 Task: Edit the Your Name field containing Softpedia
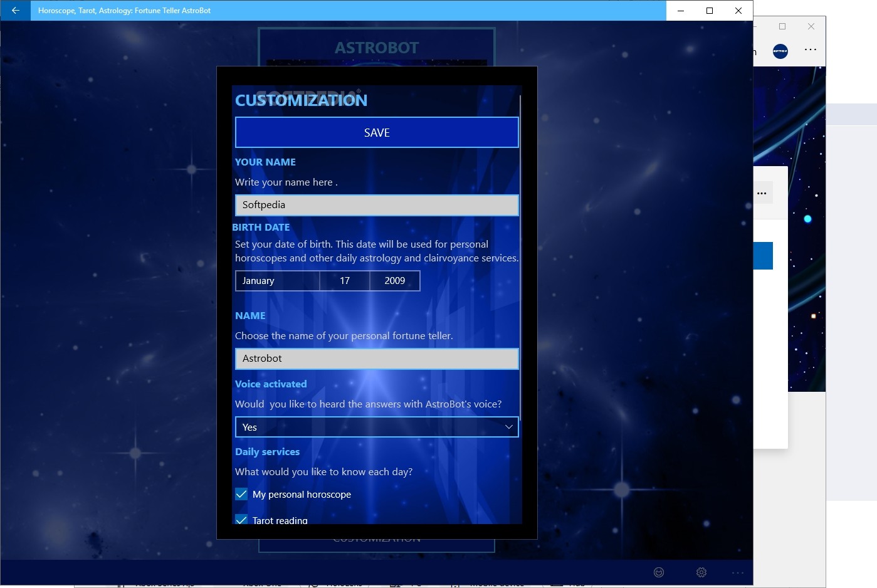click(377, 205)
